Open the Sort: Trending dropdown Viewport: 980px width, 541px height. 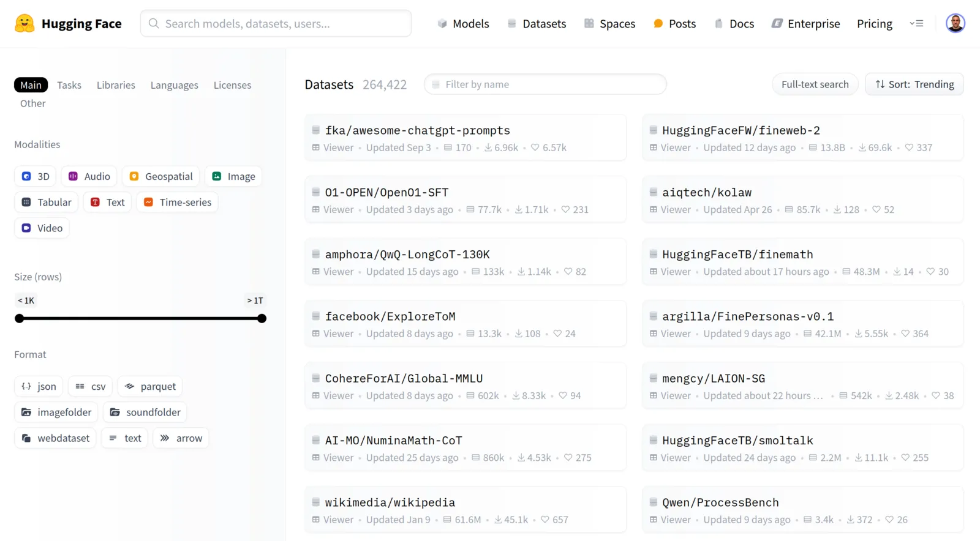click(x=914, y=84)
